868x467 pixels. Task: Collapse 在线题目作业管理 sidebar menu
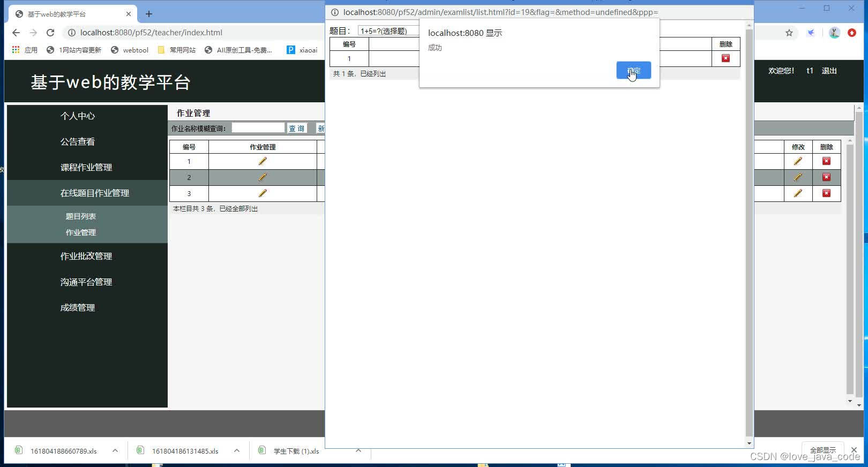point(95,193)
